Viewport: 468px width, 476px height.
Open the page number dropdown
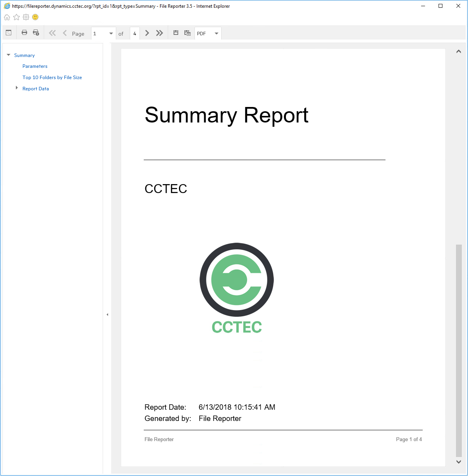111,33
